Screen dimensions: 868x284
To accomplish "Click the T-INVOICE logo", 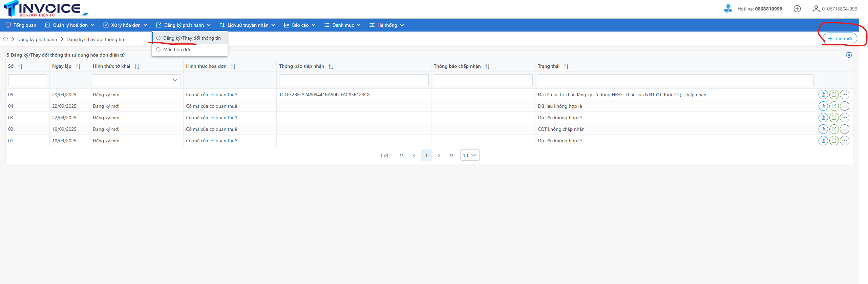I will click(46, 9).
